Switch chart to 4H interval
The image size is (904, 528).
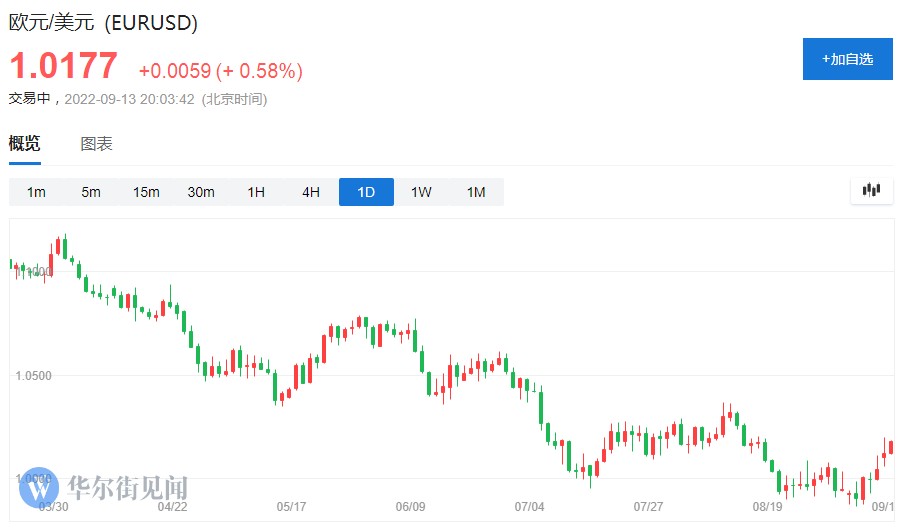311,192
